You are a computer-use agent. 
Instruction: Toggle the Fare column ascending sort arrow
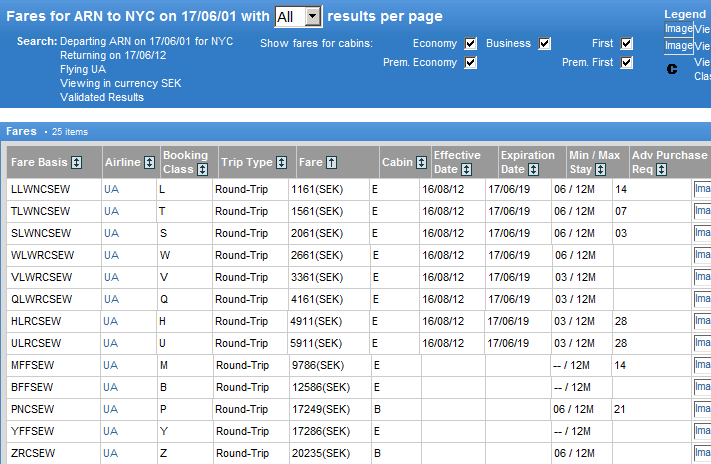tap(331, 163)
